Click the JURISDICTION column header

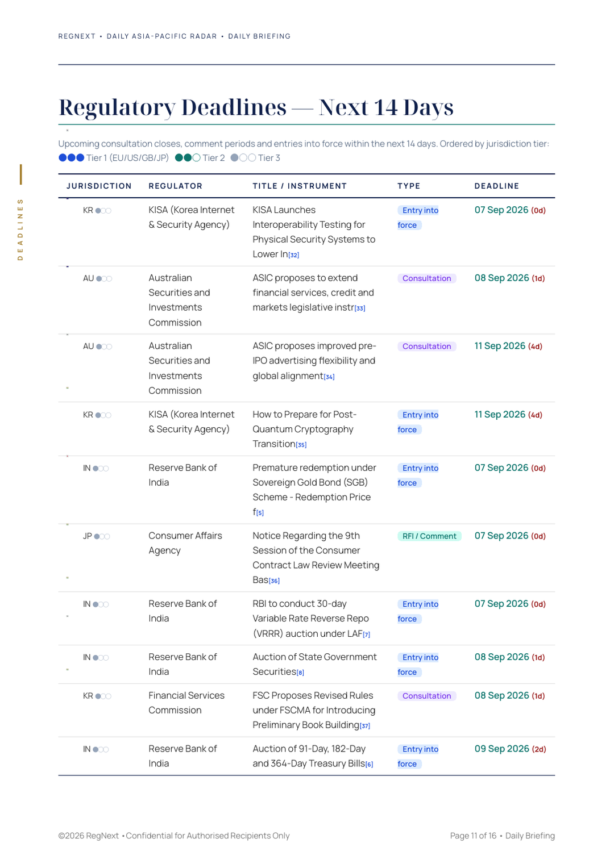(x=99, y=186)
